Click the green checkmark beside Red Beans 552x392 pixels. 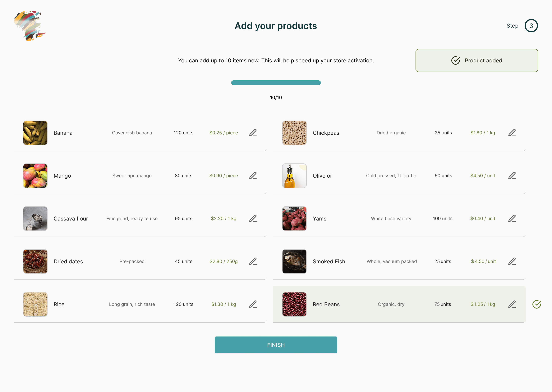[536, 304]
